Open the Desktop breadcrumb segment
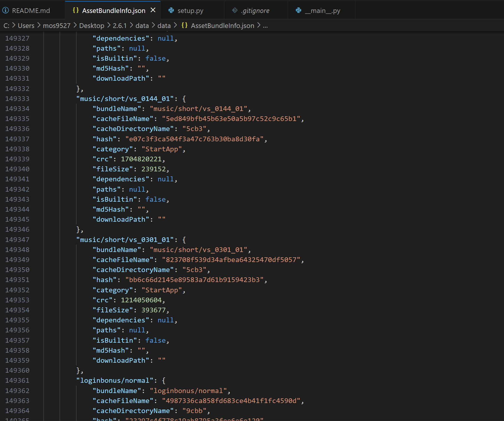The width and height of the screenshot is (504, 421). coord(92,26)
